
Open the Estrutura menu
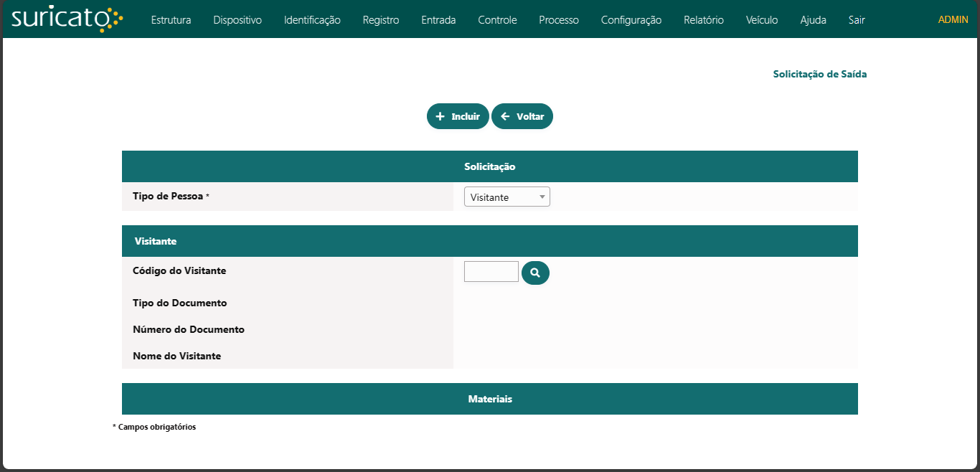pos(171,20)
